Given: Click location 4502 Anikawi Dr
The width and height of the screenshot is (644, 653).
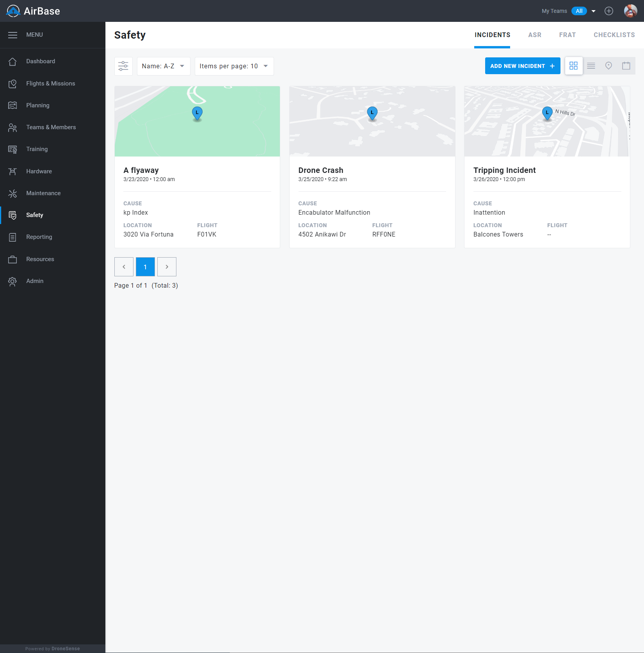Looking at the screenshot, I should pyautogui.click(x=322, y=235).
